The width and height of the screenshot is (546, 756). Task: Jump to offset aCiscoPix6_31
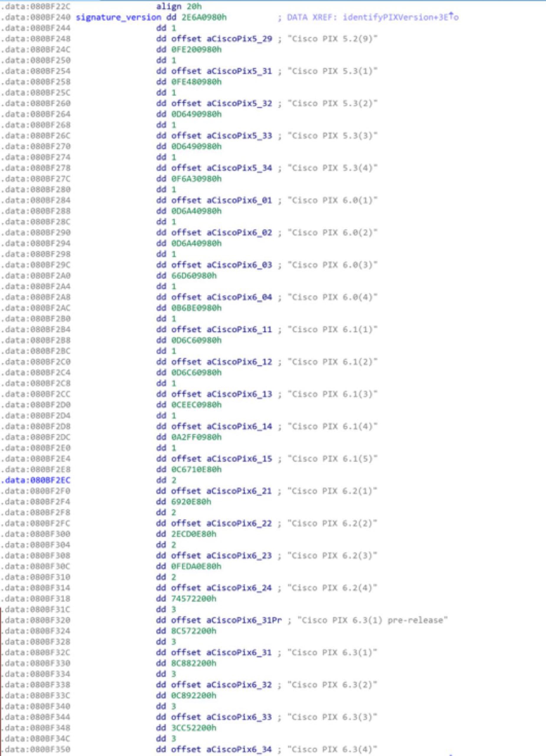point(239,653)
